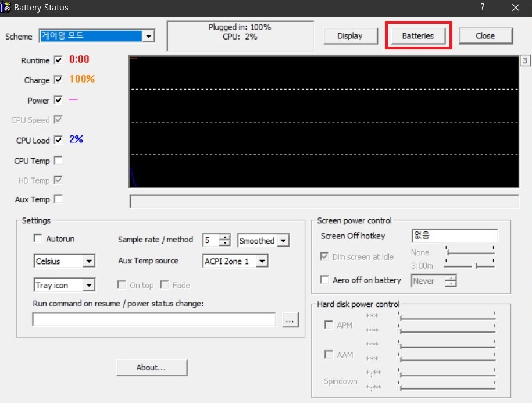Click the browse ellipsis button for run command
The image size is (532, 403).
[x=290, y=319]
